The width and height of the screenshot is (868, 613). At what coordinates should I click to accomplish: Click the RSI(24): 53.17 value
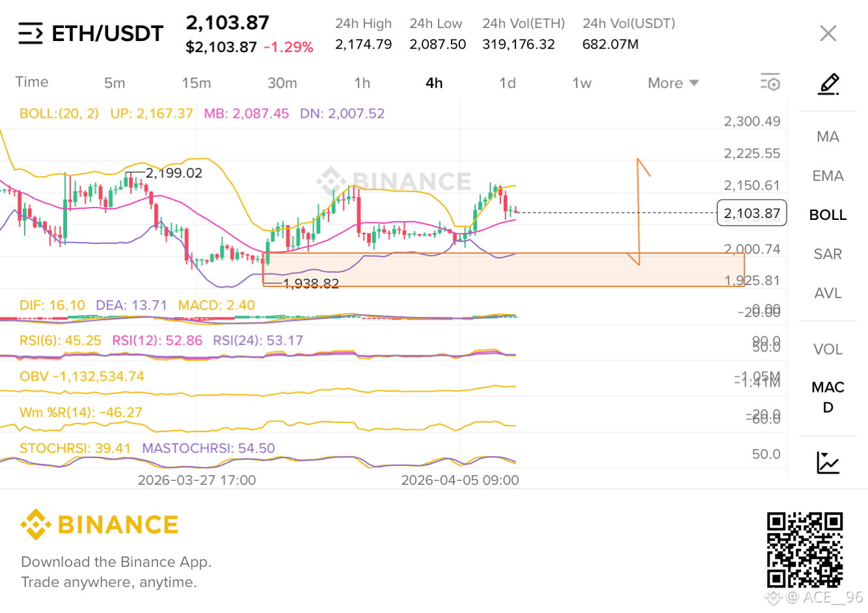(258, 340)
